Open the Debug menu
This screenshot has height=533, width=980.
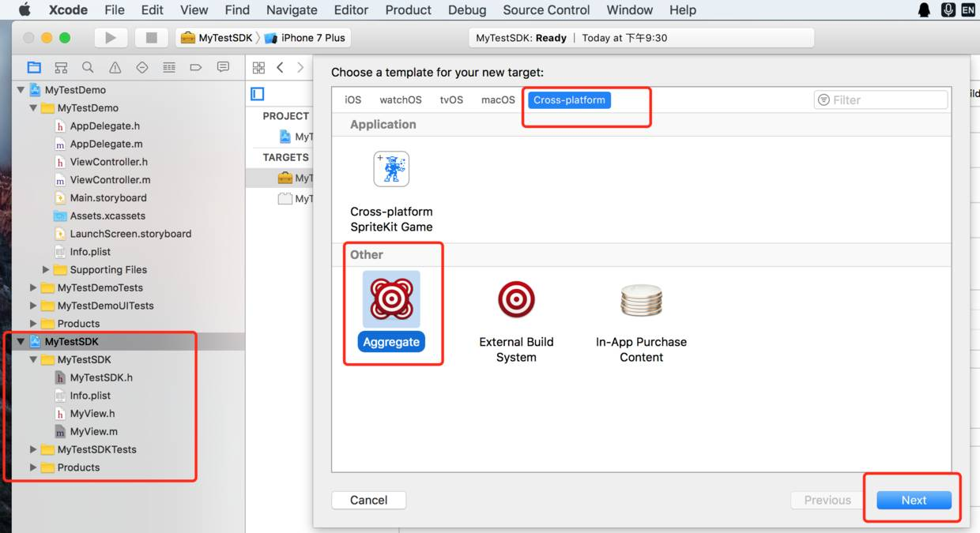click(467, 9)
